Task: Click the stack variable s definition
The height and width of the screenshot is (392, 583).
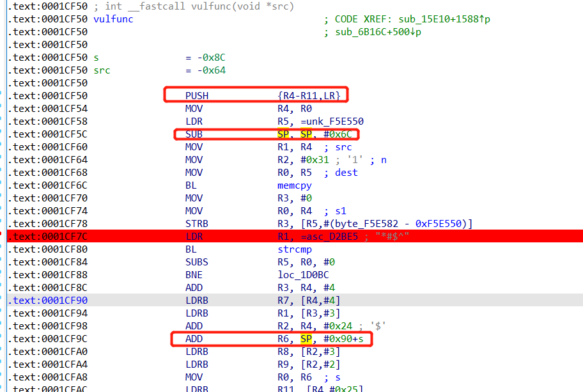Action: coord(96,58)
